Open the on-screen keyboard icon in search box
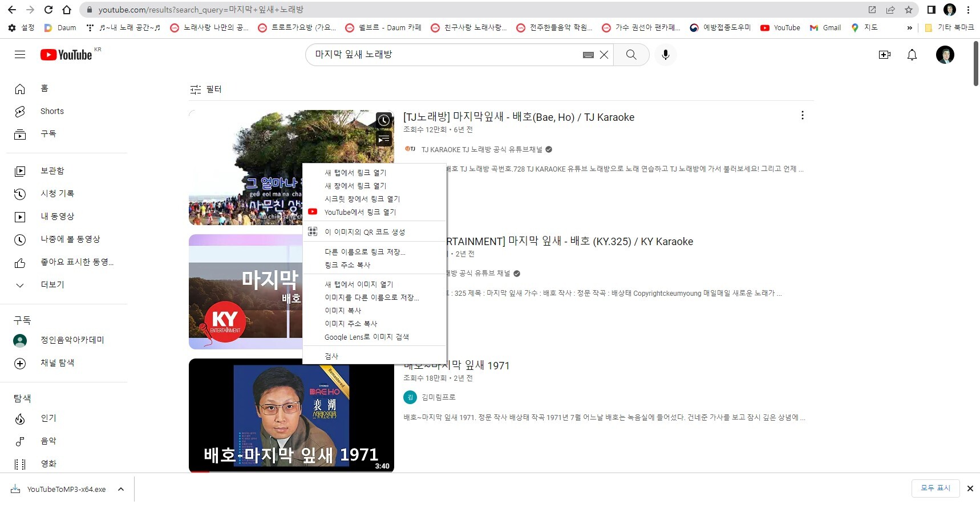 588,55
